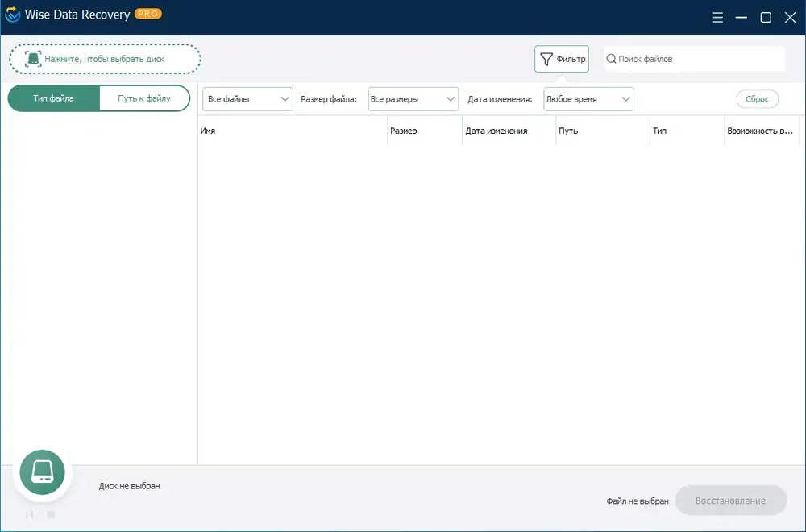Toggle the Фильтр button
The height and width of the screenshot is (532, 806).
point(561,59)
